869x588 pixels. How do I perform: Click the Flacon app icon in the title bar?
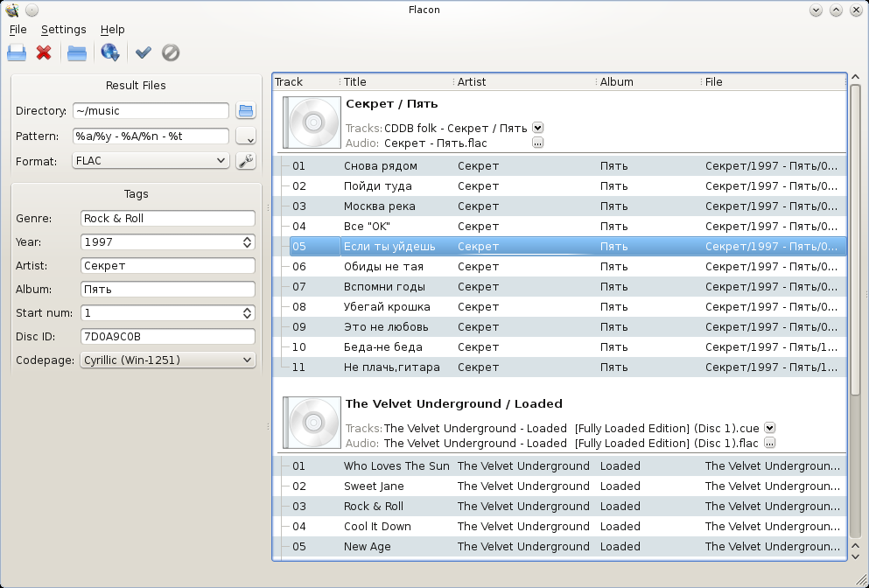pos(12,10)
